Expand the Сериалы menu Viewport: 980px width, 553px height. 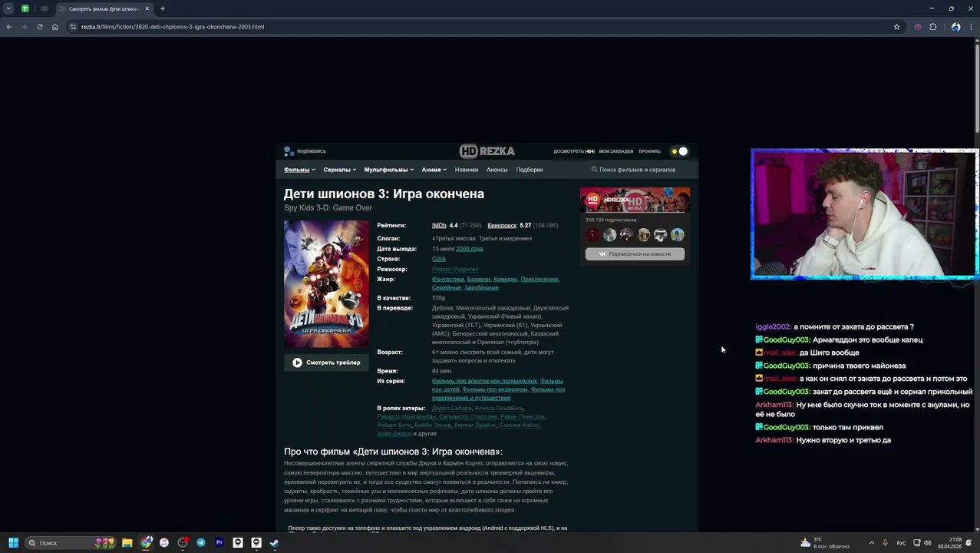click(339, 170)
